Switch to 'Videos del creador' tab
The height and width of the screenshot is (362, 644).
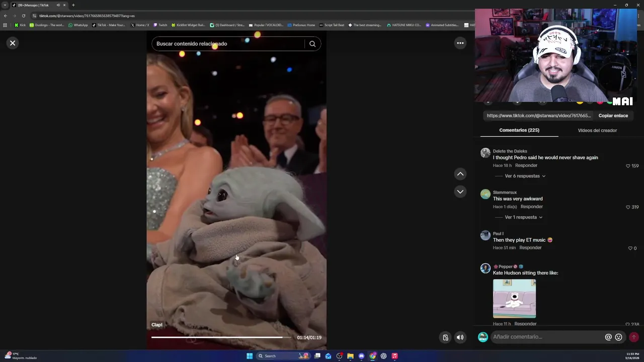(x=597, y=130)
